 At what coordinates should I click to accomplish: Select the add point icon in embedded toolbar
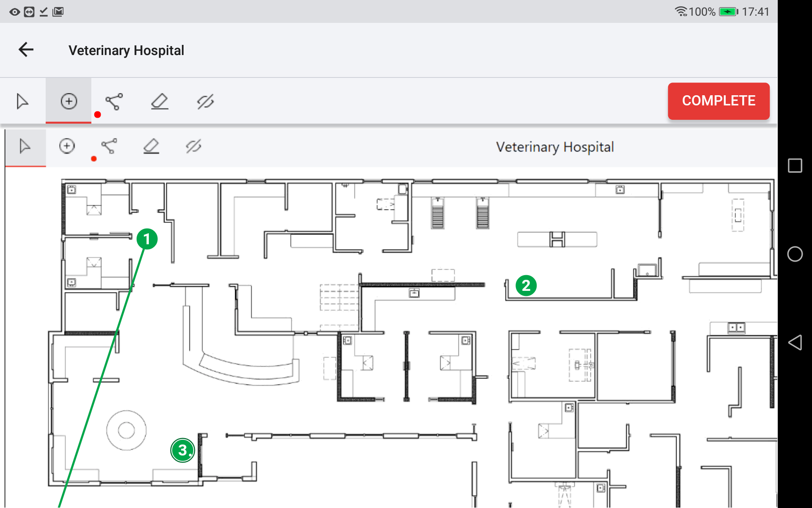[66, 146]
